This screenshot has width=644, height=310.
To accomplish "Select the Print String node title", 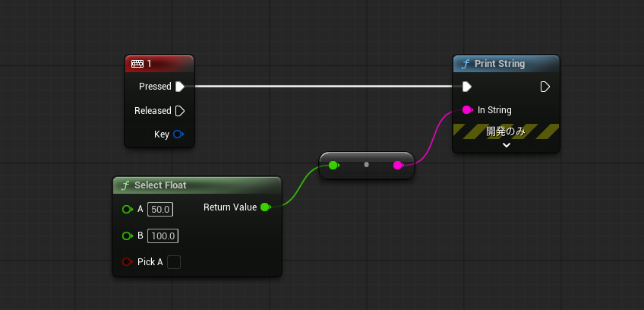I will pyautogui.click(x=499, y=64).
